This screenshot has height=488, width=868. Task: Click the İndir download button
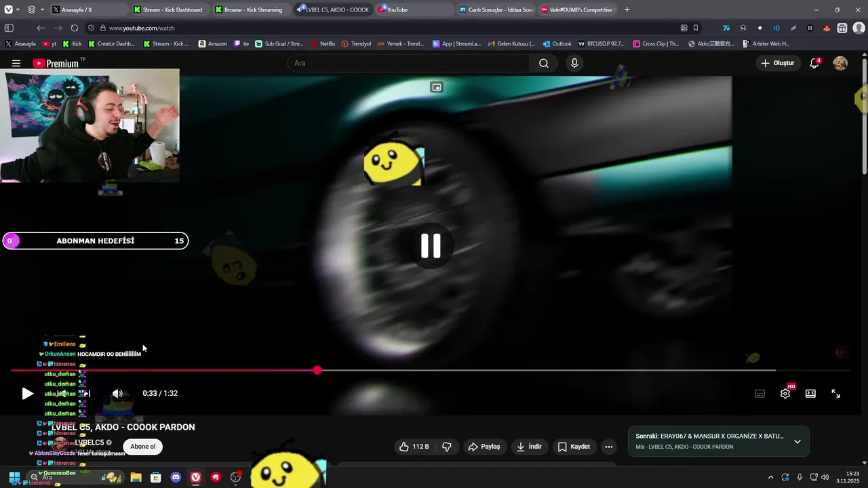click(529, 447)
